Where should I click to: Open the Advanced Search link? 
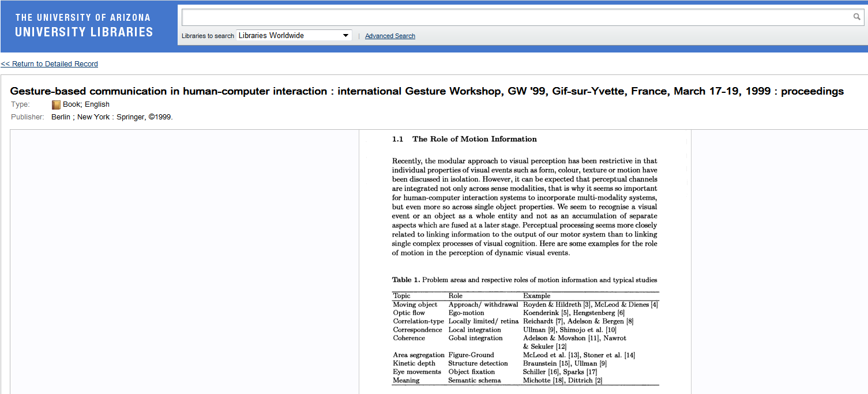[x=390, y=36]
